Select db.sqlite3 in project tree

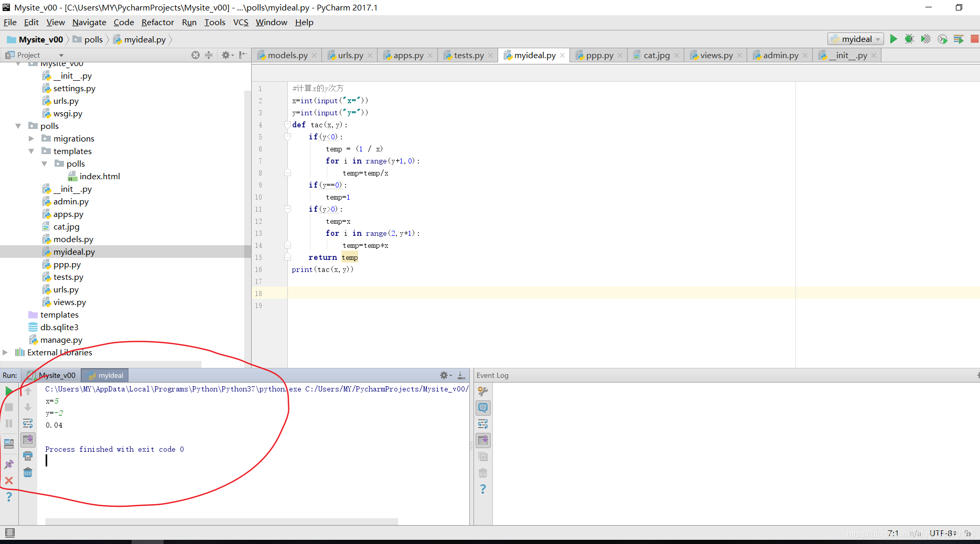pyautogui.click(x=59, y=327)
